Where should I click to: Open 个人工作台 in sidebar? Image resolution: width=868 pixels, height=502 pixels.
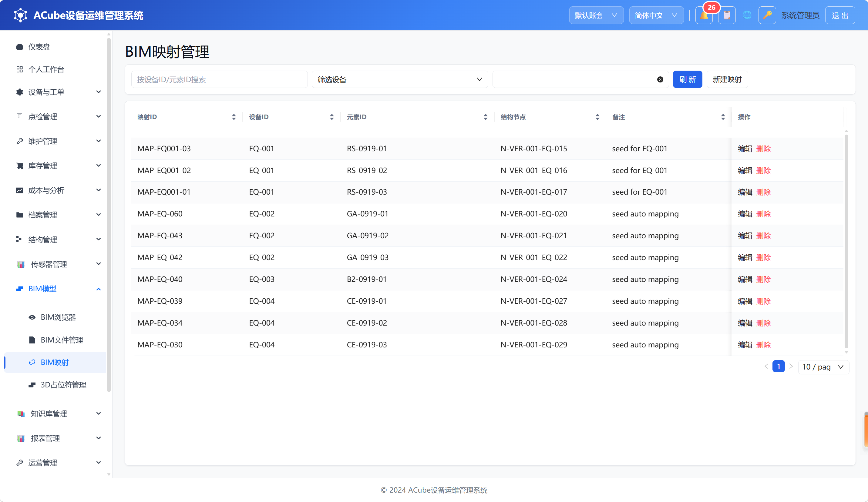(55, 69)
